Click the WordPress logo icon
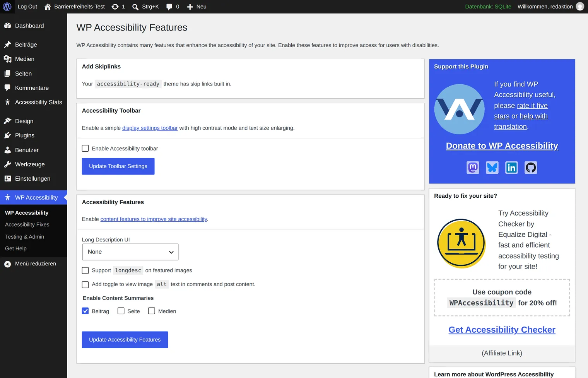Screen dimensions: 588x378 pyautogui.click(x=7, y=7)
